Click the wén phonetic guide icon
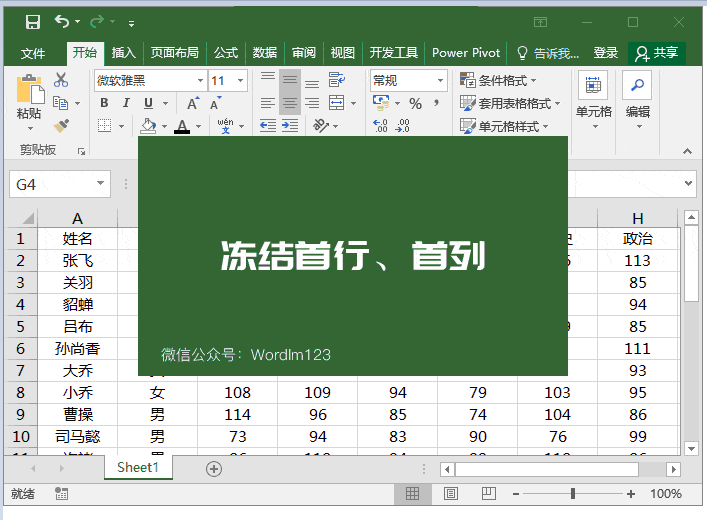 (225, 126)
